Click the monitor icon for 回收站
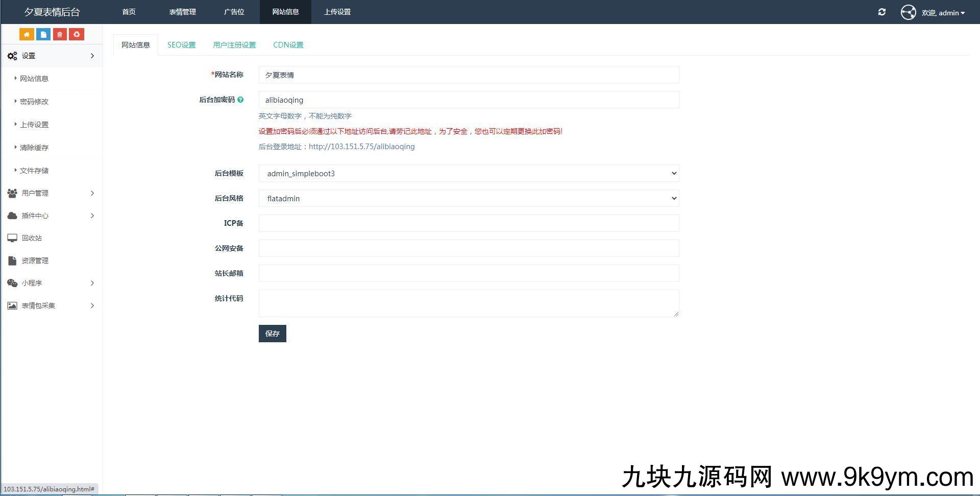This screenshot has height=496, width=980. [12, 238]
